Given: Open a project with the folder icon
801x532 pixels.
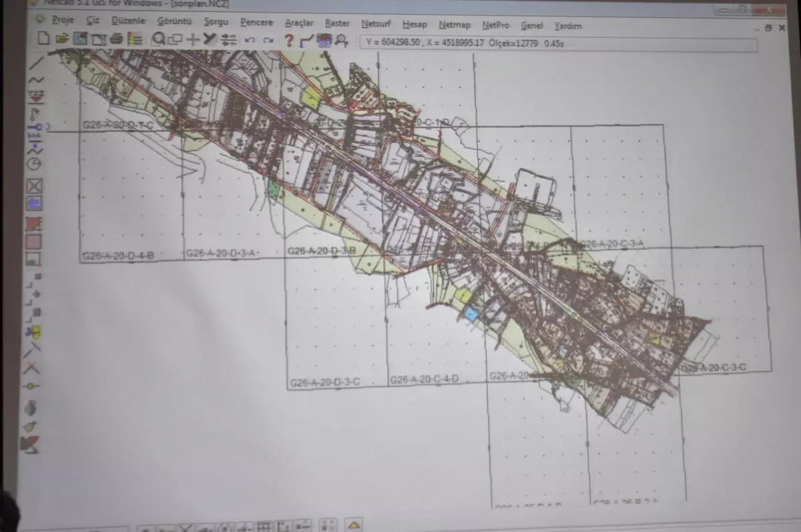Looking at the screenshot, I should point(62,39).
